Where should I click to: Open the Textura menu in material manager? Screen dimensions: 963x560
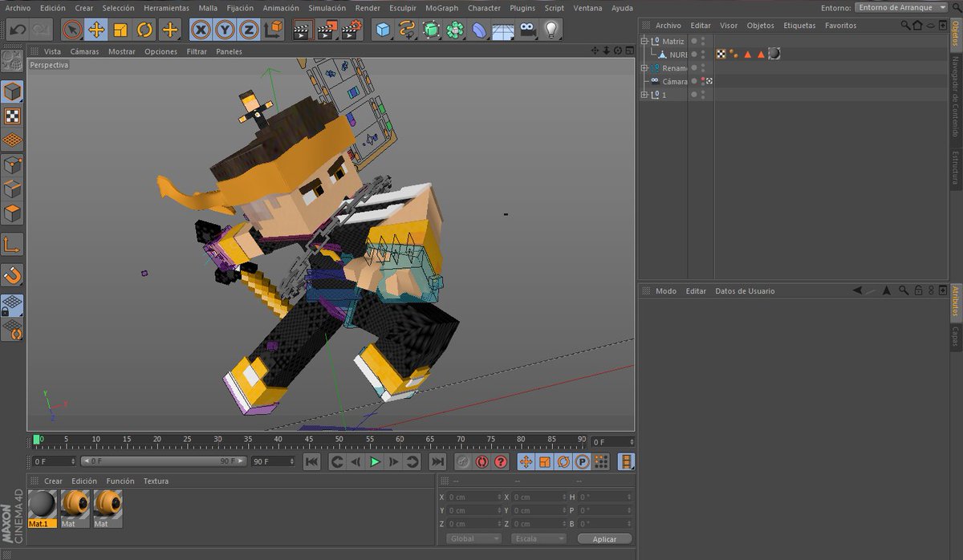(156, 481)
